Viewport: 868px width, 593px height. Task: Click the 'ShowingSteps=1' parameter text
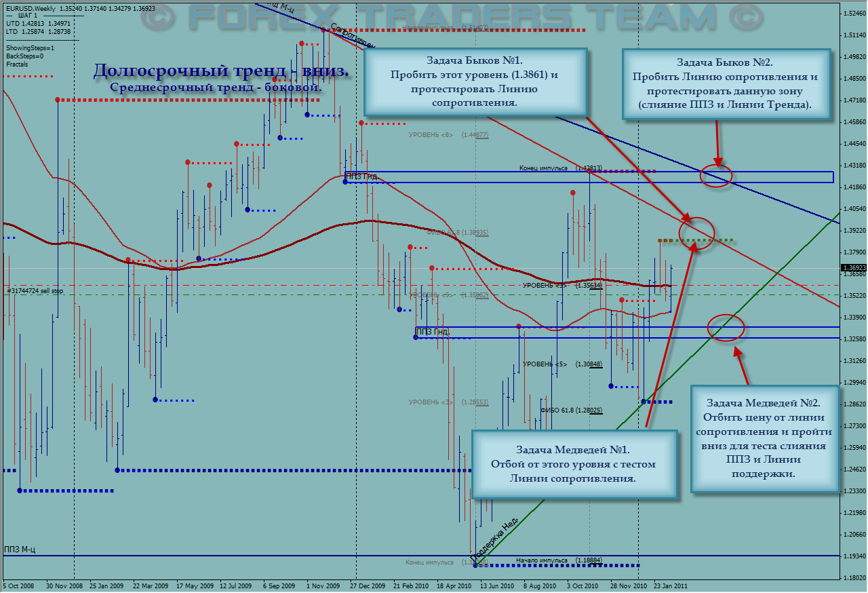click(30, 48)
